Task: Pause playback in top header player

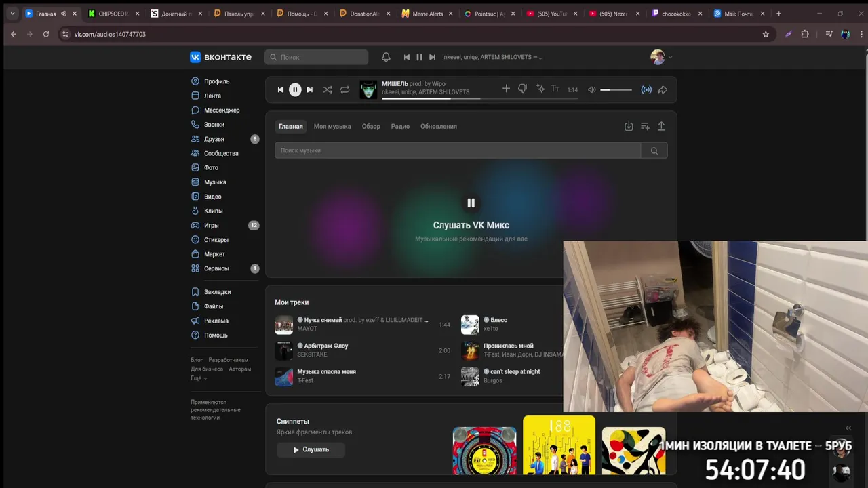Action: pyautogui.click(x=419, y=57)
